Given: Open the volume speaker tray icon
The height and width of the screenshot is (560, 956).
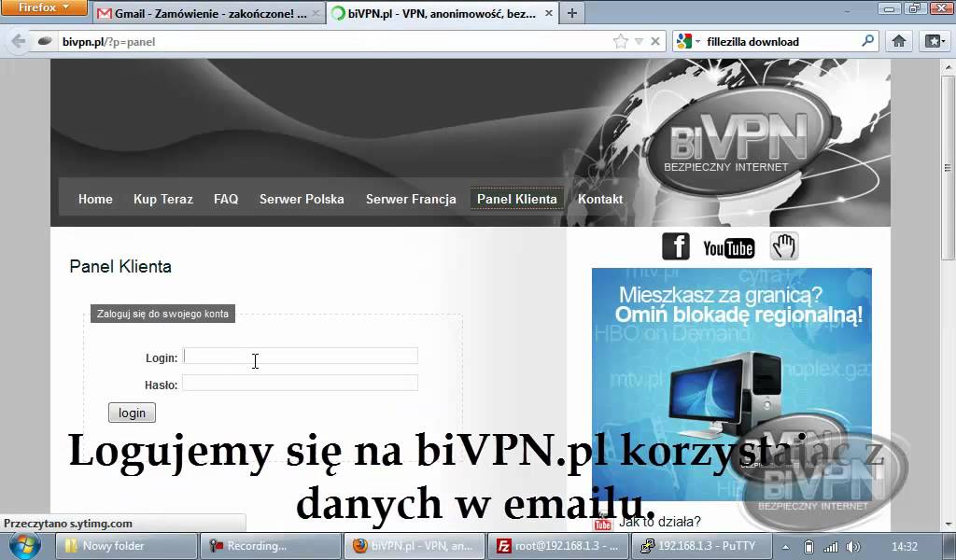Looking at the screenshot, I should click(x=853, y=547).
